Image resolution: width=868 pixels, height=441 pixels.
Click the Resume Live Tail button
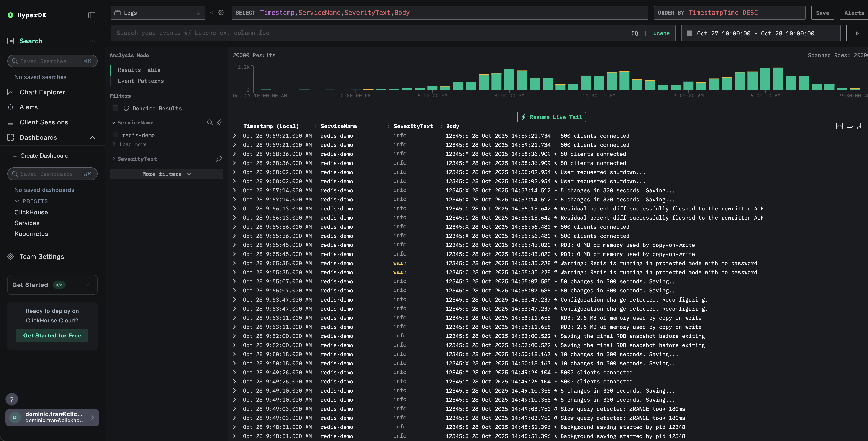pos(551,117)
